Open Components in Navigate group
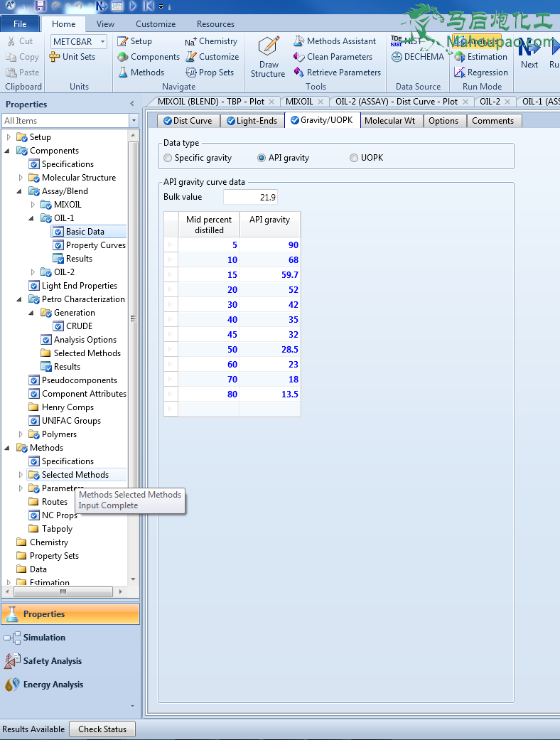The image size is (560, 740). coord(149,57)
